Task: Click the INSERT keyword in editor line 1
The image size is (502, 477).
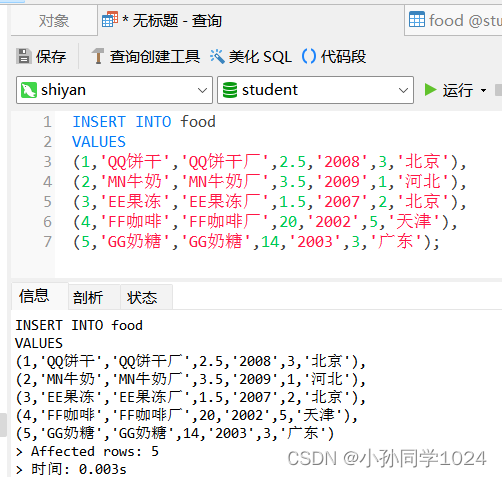Action: tap(99, 122)
